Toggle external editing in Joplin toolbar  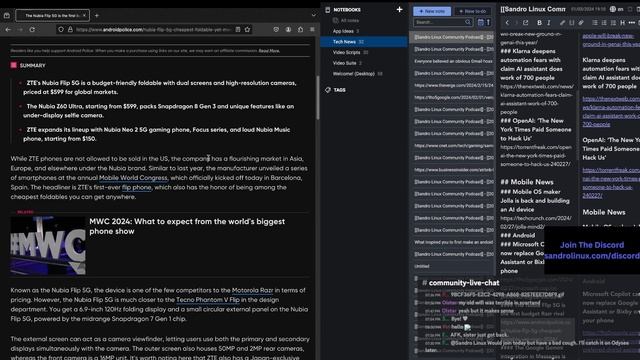point(526,23)
